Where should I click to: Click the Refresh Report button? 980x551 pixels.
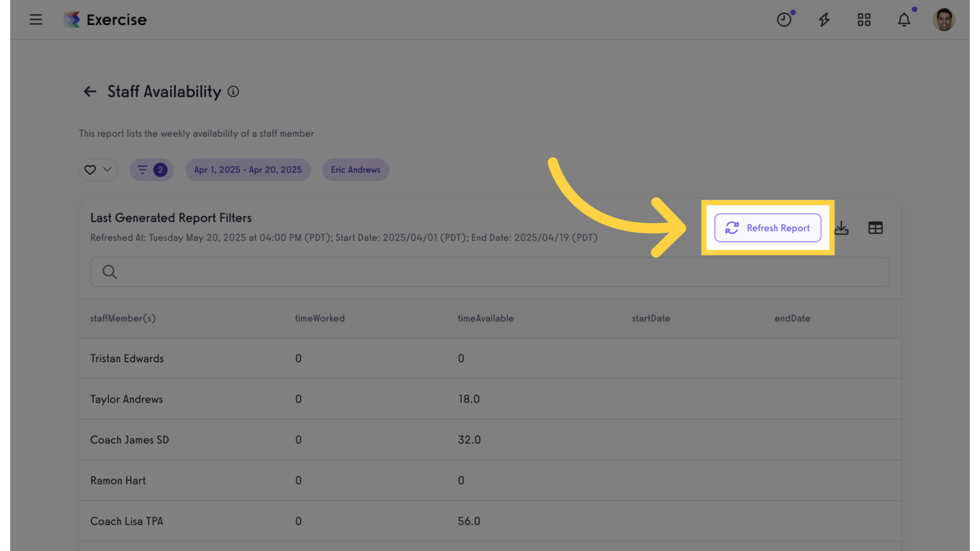point(768,228)
